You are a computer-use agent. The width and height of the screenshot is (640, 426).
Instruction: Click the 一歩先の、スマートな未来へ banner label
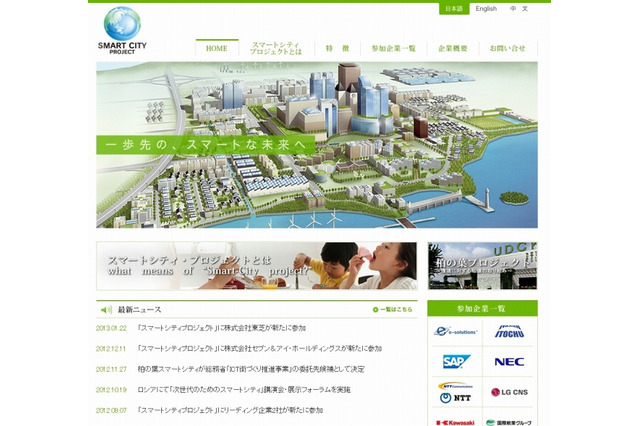tap(206, 145)
